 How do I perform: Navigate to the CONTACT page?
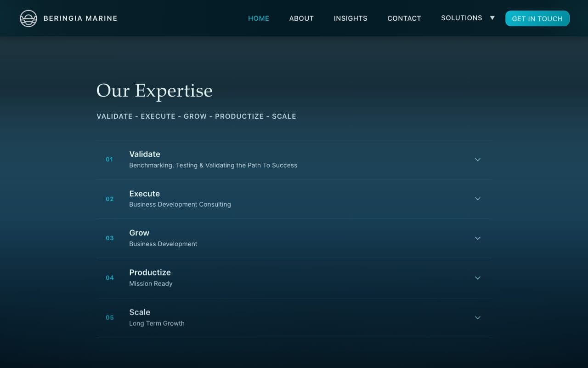pos(404,18)
